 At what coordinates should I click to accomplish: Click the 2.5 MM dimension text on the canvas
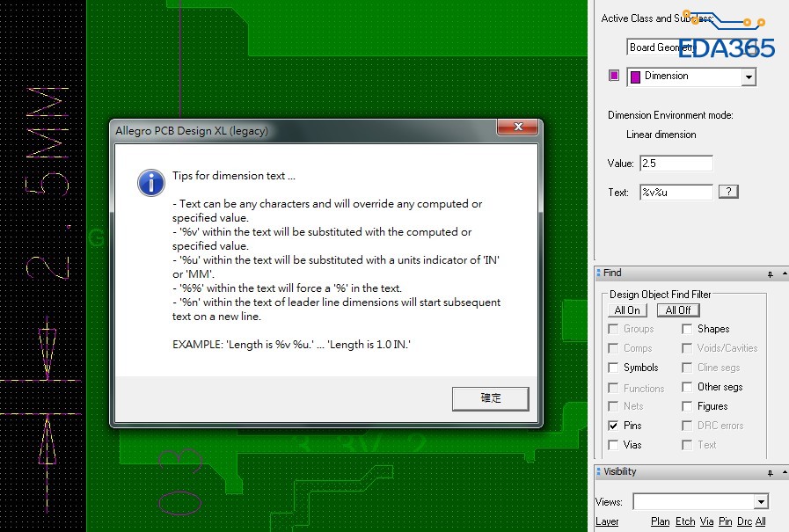[x=47, y=184]
